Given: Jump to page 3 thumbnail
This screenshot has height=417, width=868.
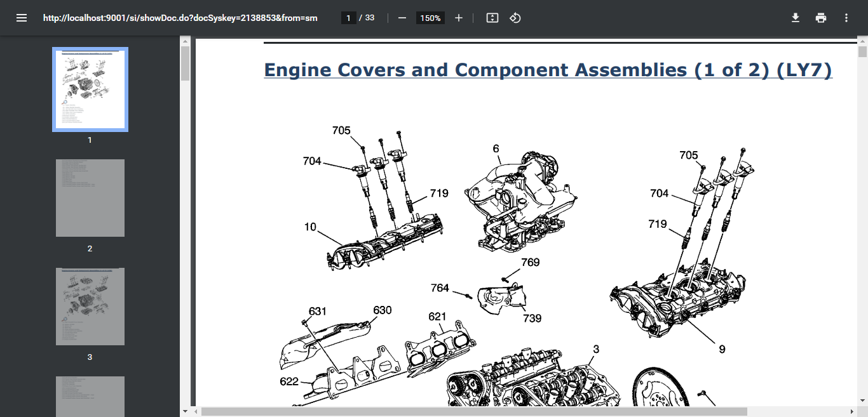Looking at the screenshot, I should tap(90, 307).
